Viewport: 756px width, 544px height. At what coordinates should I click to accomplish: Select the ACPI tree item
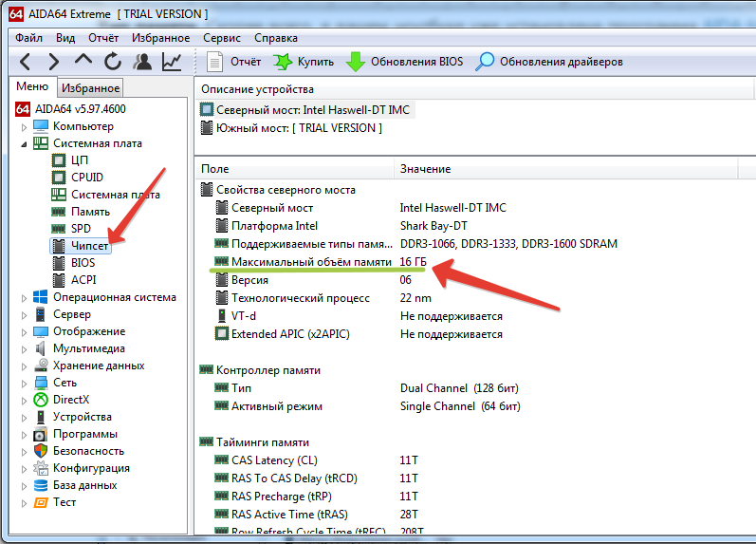(83, 280)
